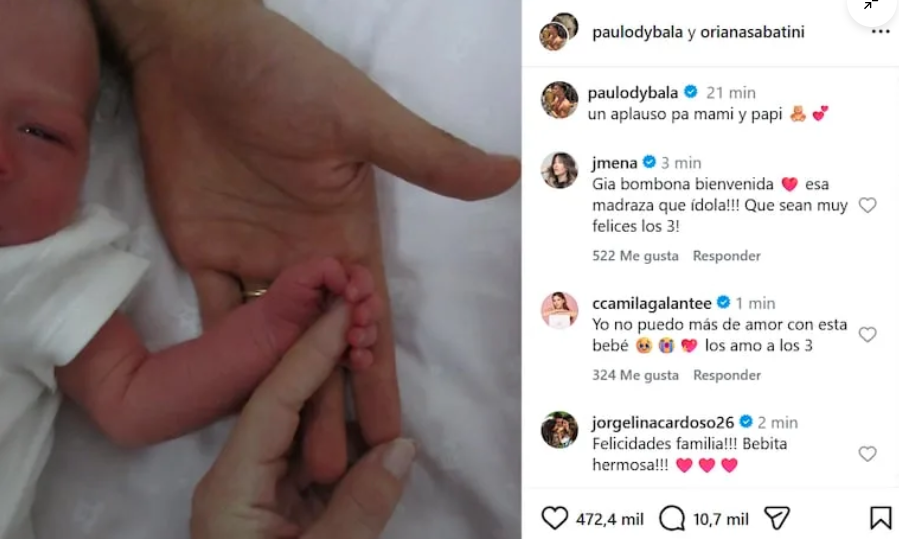Open the paulodybala profile from the header

click(x=638, y=32)
